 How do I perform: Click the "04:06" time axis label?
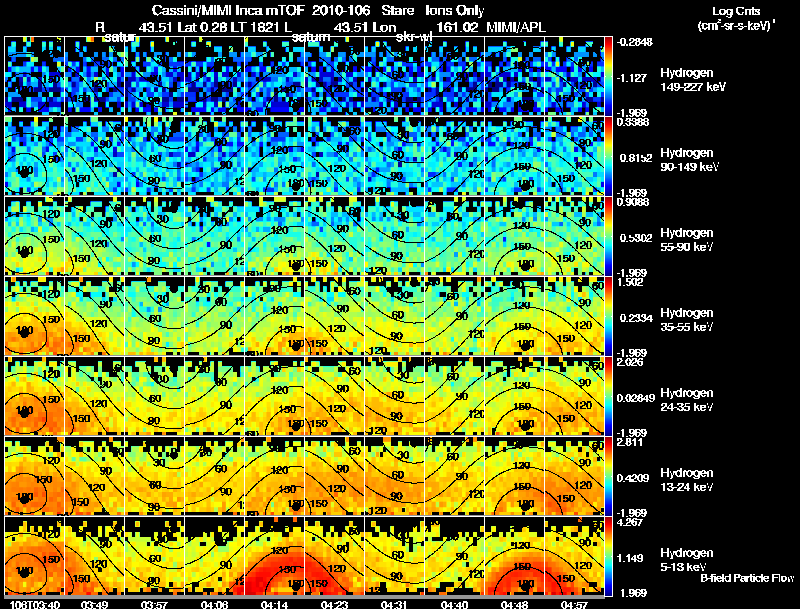tap(214, 604)
